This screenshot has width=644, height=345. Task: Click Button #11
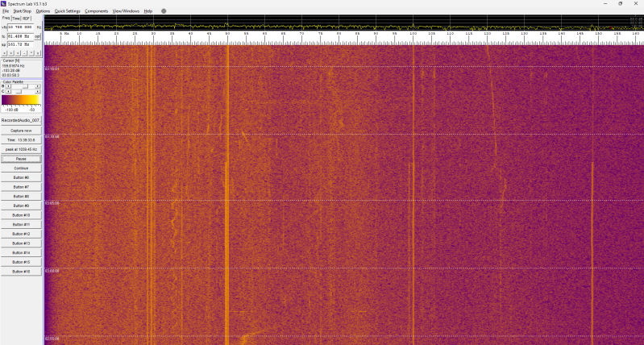21,225
